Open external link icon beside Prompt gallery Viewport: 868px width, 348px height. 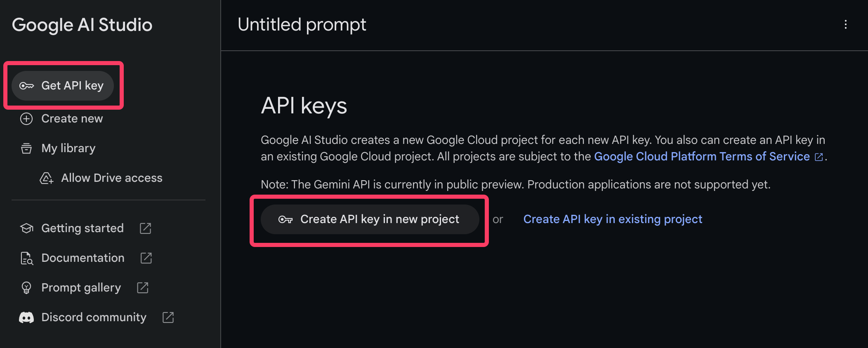(143, 288)
